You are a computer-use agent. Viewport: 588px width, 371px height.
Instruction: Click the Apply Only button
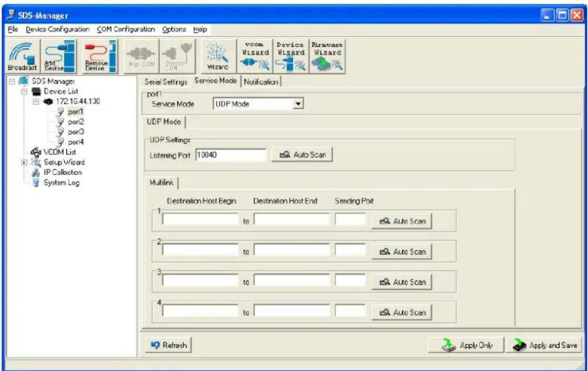(466, 345)
